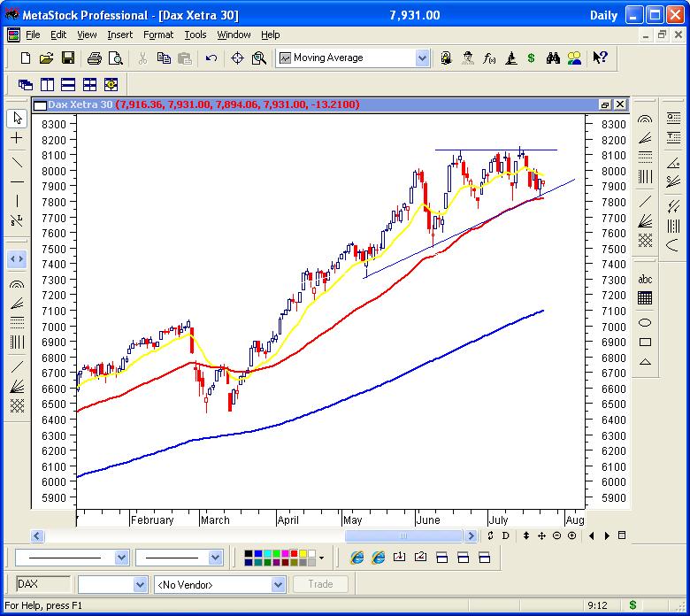690x616 pixels.
Task: Open the data grid table icon
Action: click(x=645, y=298)
